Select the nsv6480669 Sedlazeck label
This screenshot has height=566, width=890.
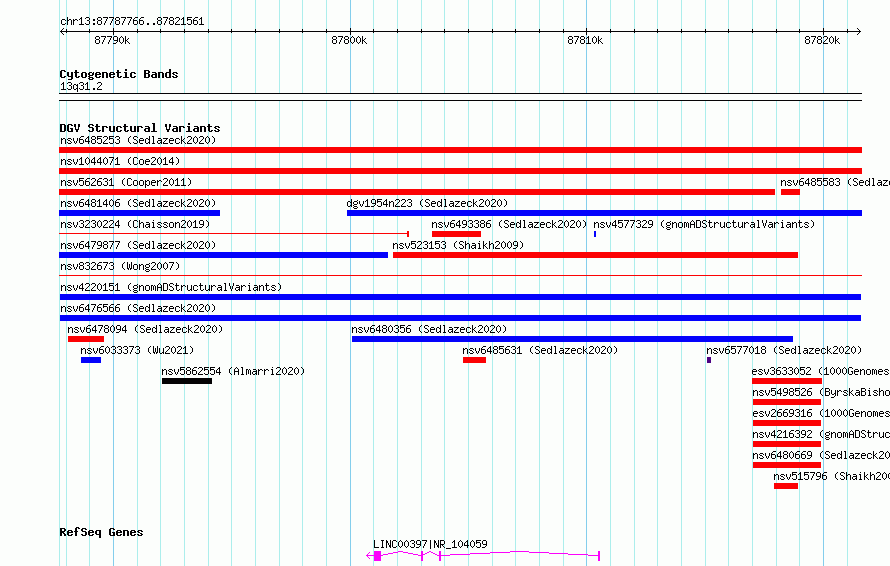(x=821, y=455)
